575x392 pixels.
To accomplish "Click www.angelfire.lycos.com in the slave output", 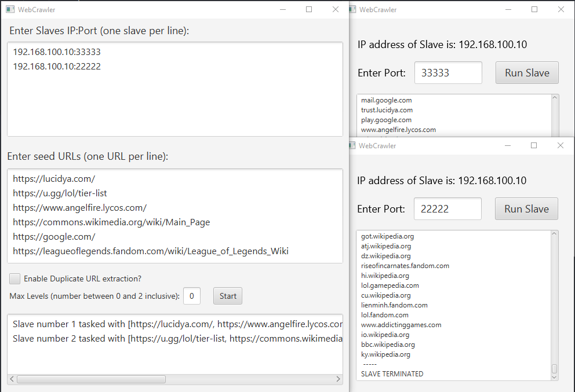I will click(398, 130).
